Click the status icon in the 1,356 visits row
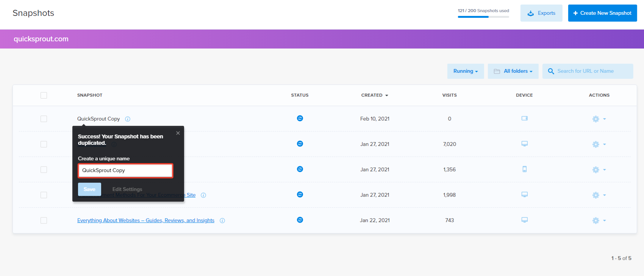Screen dimensions: 644x276 tap(300, 169)
